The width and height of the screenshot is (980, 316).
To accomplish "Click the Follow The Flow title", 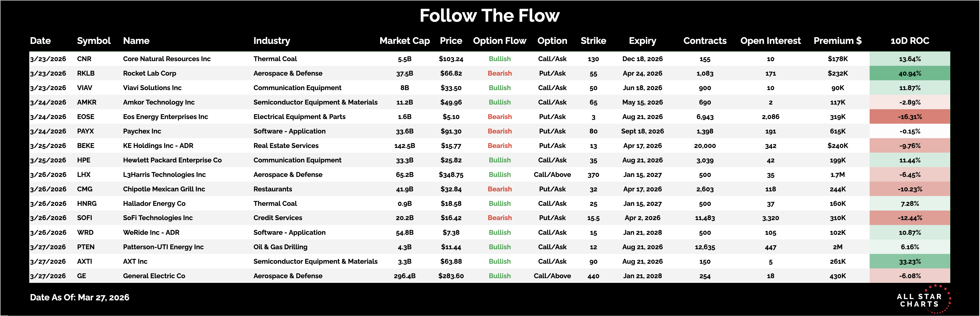I will point(490,16).
